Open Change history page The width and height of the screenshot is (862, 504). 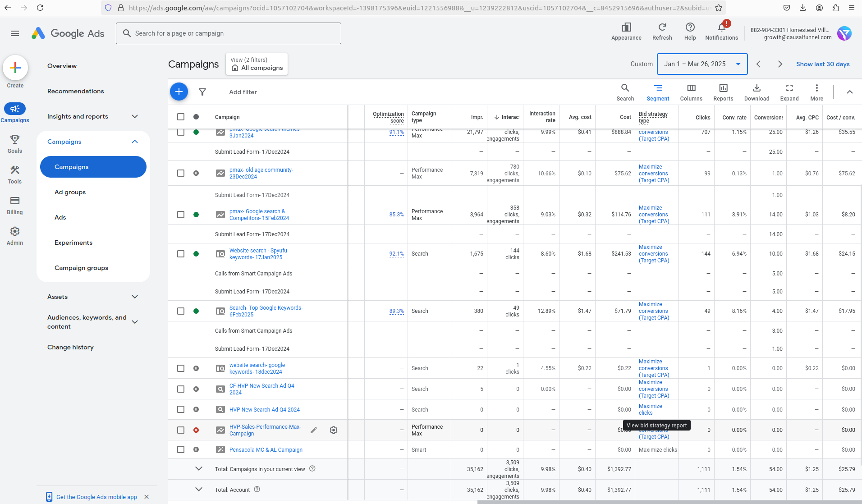70,347
